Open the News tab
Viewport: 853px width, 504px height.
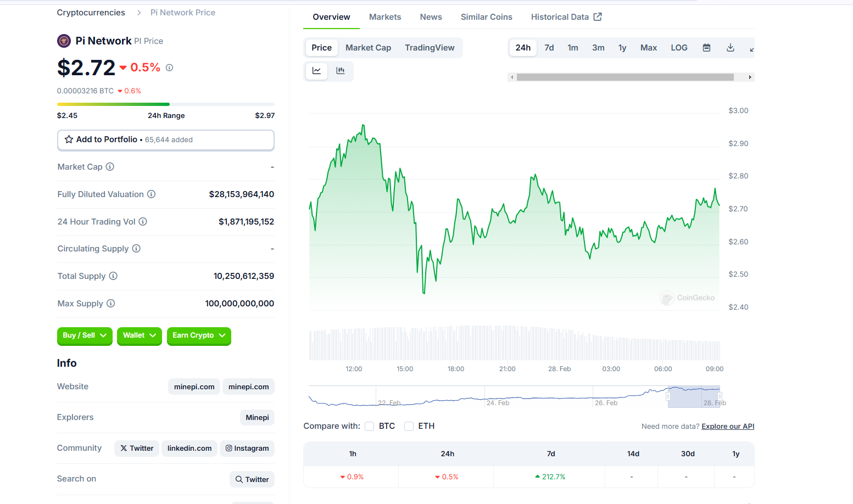click(x=431, y=17)
